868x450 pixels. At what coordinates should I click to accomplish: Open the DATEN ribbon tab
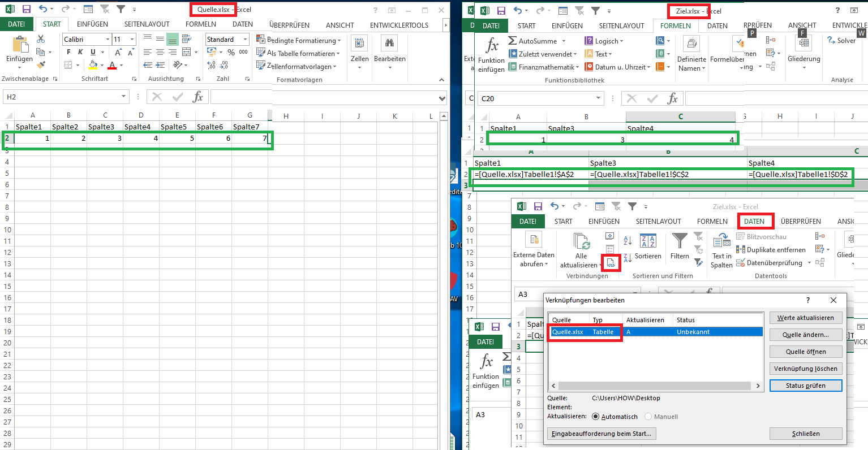point(755,221)
